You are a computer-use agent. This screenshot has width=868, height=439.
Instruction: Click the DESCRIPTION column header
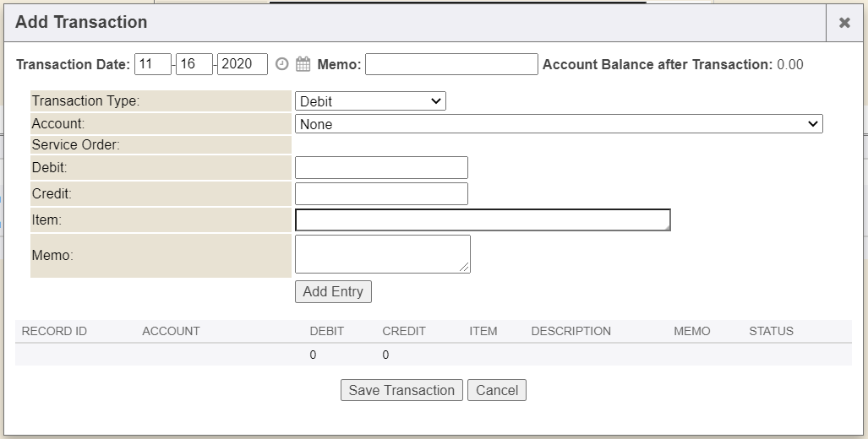point(570,331)
